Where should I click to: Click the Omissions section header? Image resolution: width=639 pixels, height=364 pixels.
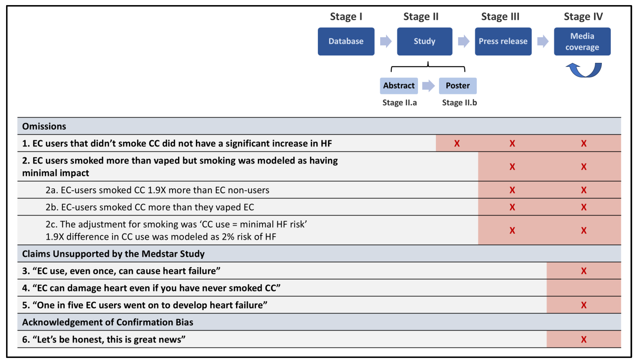44,126
